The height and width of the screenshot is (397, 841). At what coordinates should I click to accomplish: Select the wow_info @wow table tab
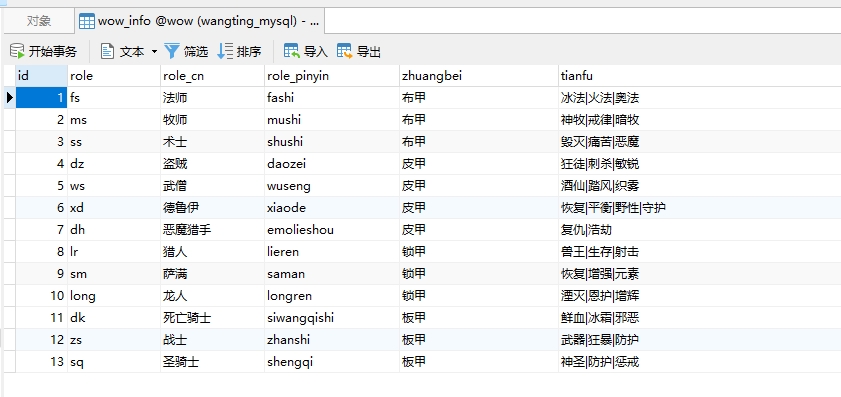tap(200, 21)
